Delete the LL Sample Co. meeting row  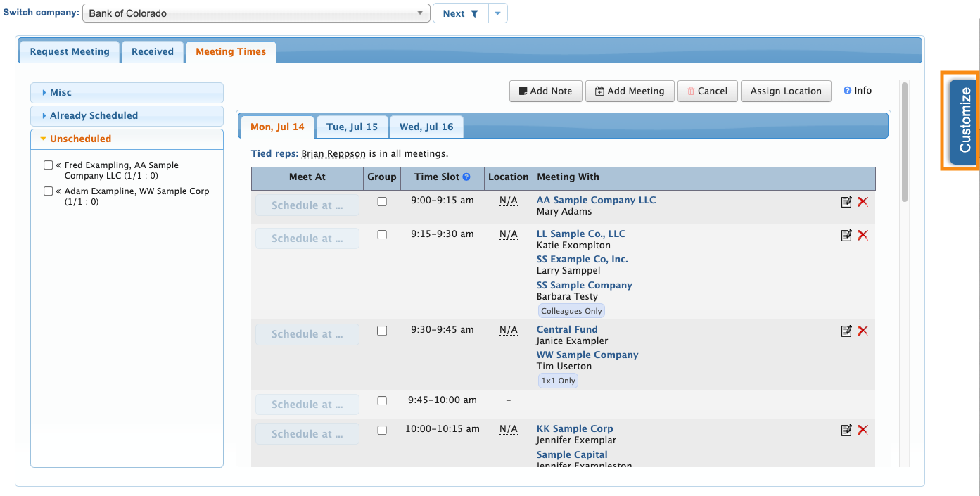(863, 236)
